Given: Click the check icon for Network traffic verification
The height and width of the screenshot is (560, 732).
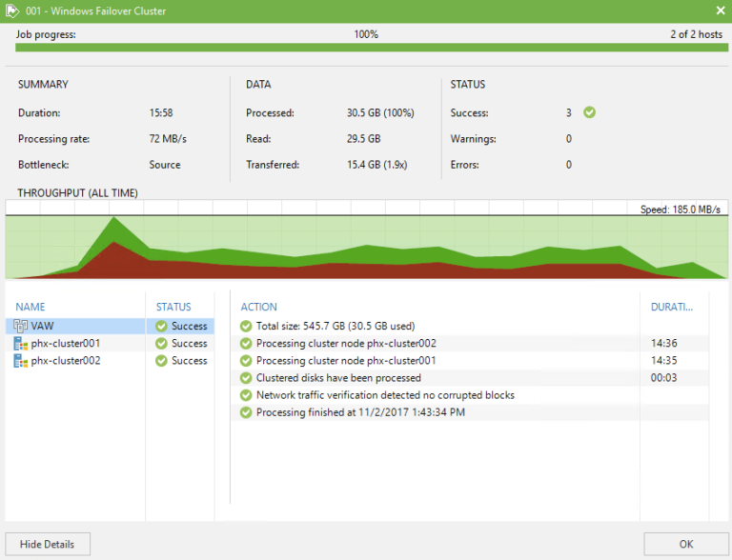Looking at the screenshot, I should coord(246,395).
